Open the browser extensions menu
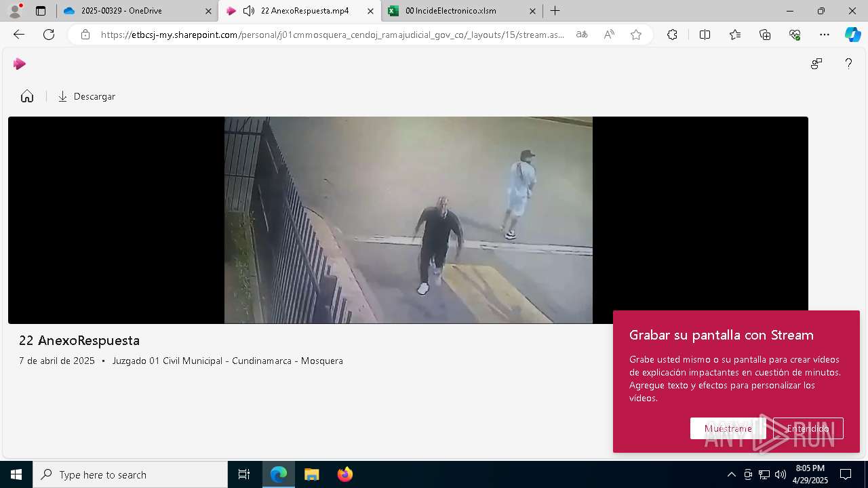 672,35
